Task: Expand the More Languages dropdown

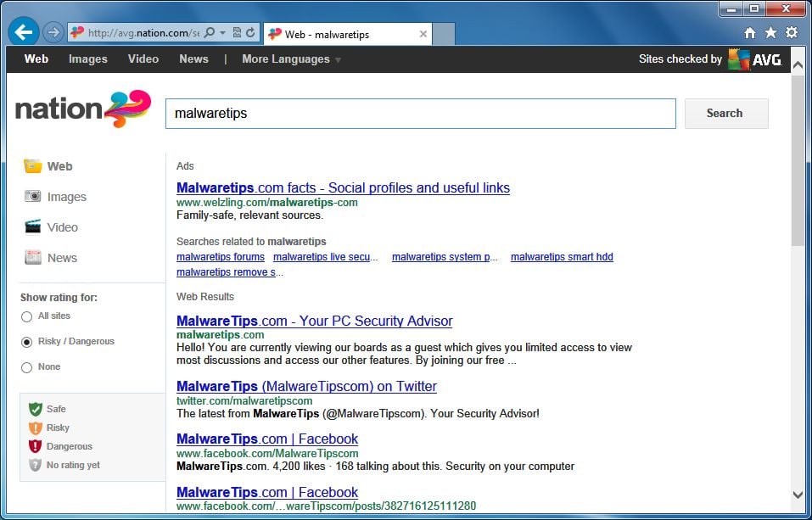Action: pyautogui.click(x=292, y=59)
